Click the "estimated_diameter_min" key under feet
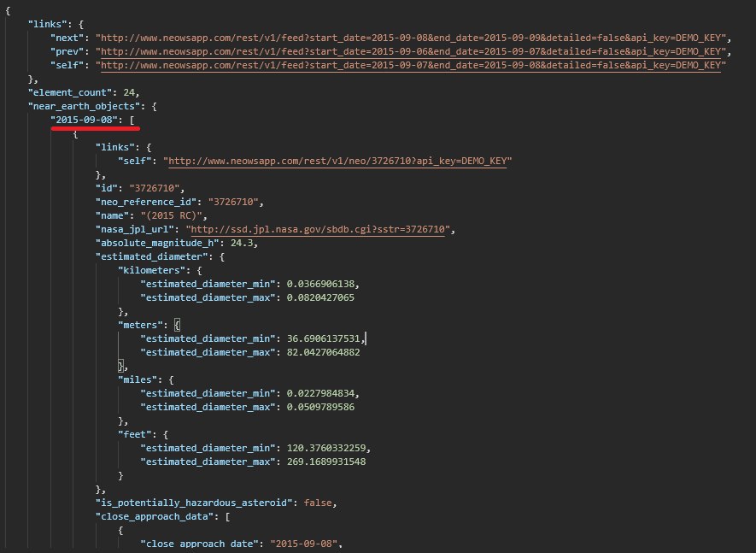756x553 pixels. coord(208,448)
